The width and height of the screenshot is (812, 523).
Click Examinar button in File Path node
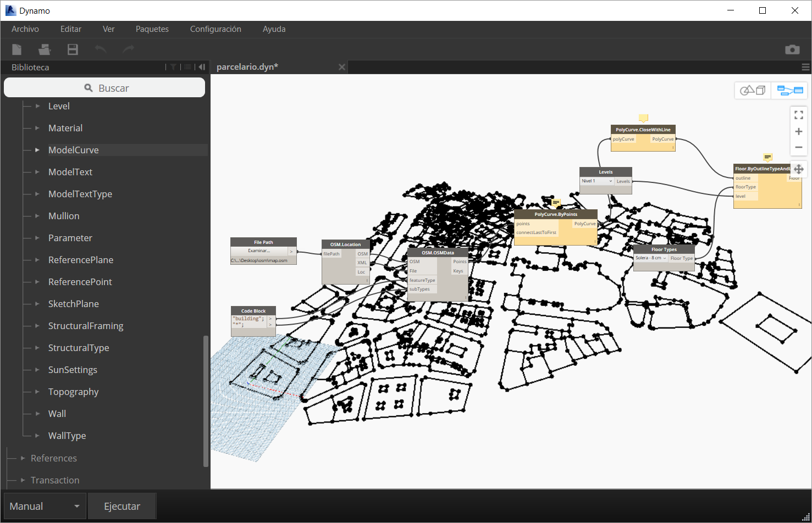tap(259, 251)
